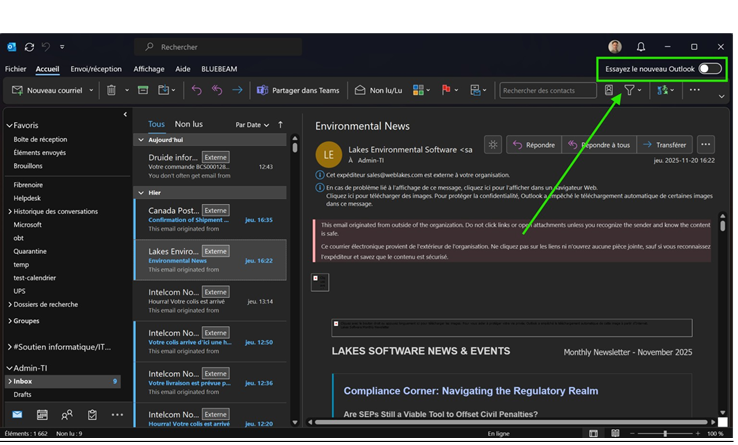Open the Delete options dropdown arrow

(127, 90)
